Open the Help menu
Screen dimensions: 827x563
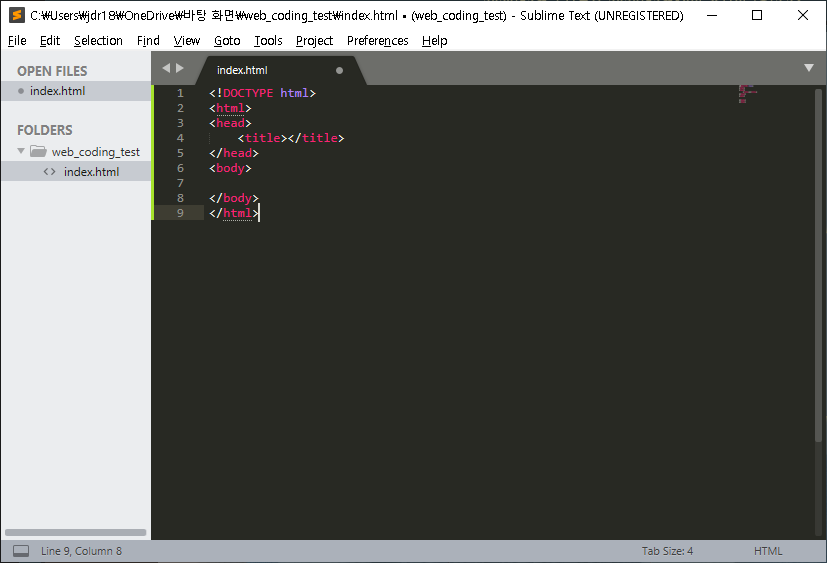coord(435,41)
